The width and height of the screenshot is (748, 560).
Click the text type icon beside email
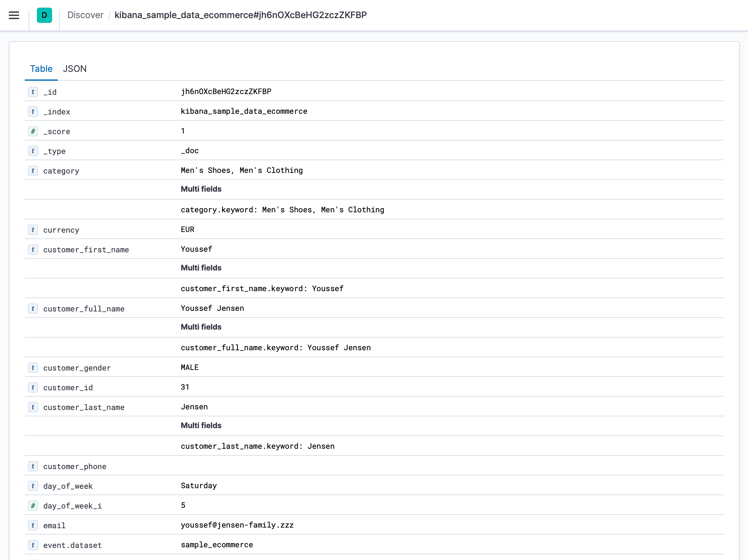(33, 525)
